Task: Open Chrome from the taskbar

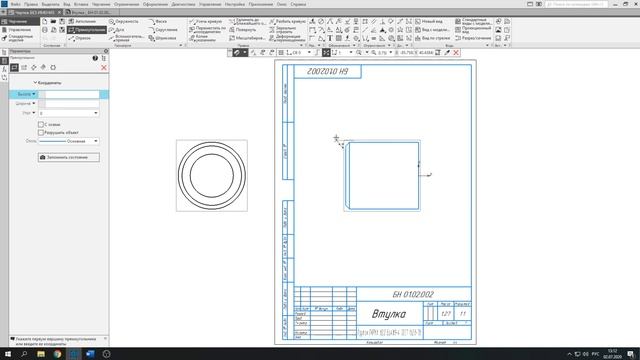Action: pyautogui.click(x=57, y=354)
